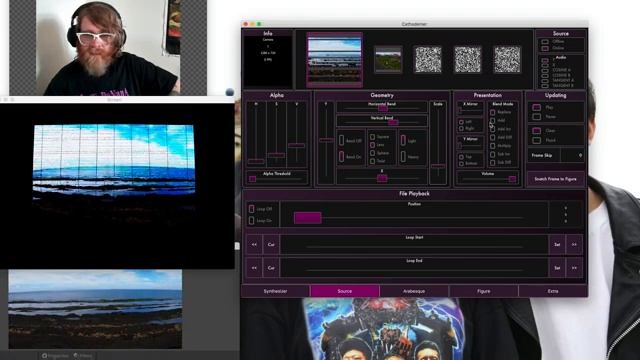Viewport: 640px width, 360px height.
Task: Select the green landscape source thumbnail
Action: coord(388,60)
